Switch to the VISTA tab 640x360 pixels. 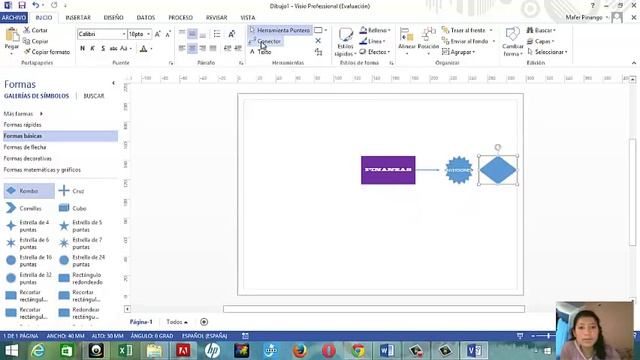pos(247,18)
